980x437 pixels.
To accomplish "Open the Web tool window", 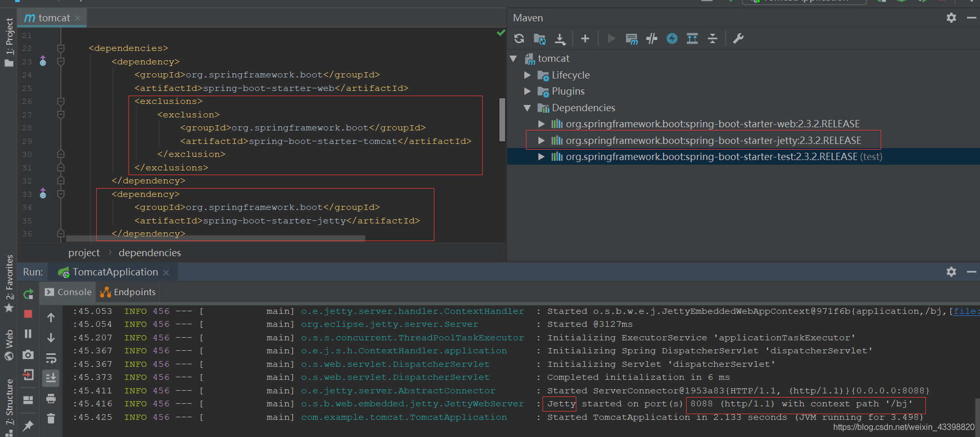I will 9,345.
